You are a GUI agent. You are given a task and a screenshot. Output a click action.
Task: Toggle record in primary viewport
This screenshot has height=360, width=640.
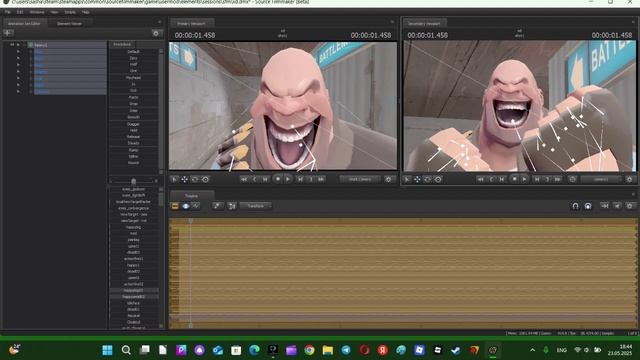pyautogui.click(x=278, y=179)
